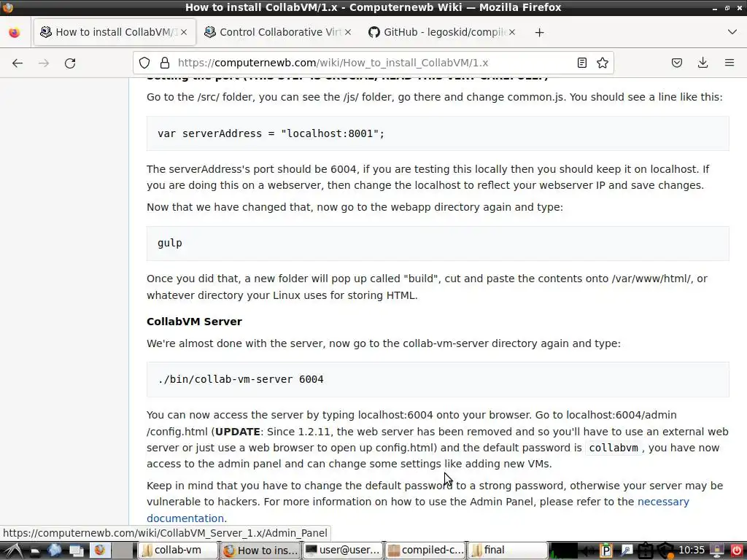Open the LXDE start menu
Viewport: 747px width, 560px height.
pos(12,551)
